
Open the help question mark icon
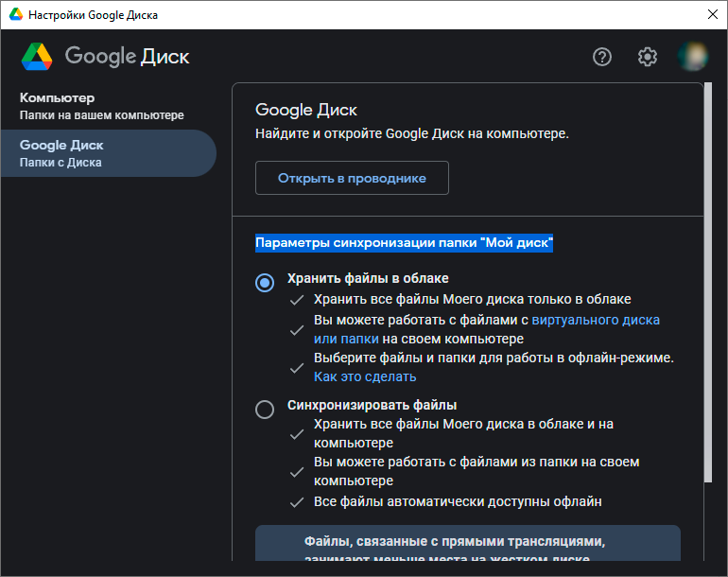602,57
